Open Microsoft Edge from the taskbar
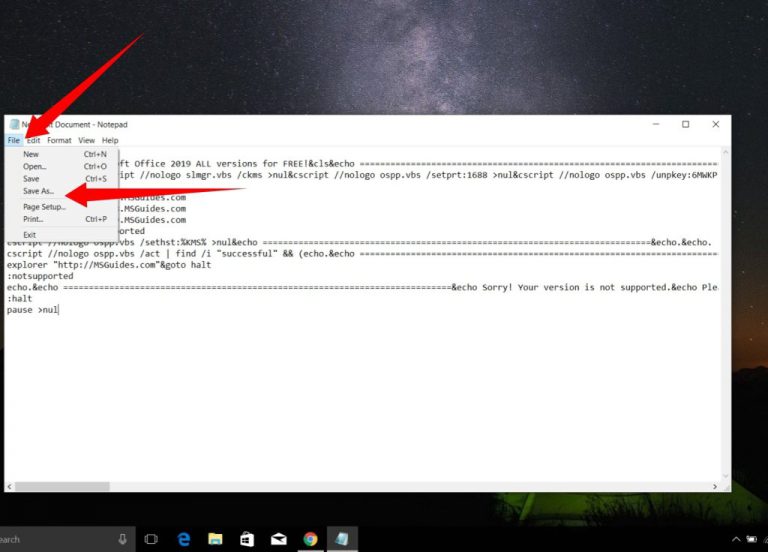The height and width of the screenshot is (552, 768). 184,539
